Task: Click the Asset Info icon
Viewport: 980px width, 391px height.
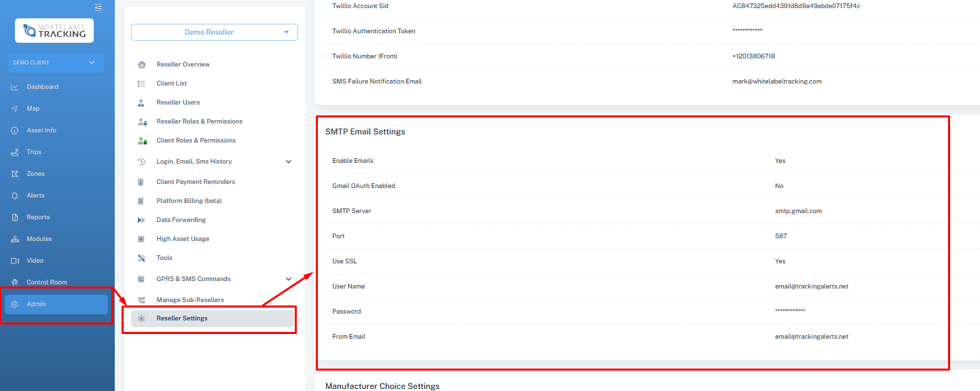Action: pyautogui.click(x=15, y=130)
